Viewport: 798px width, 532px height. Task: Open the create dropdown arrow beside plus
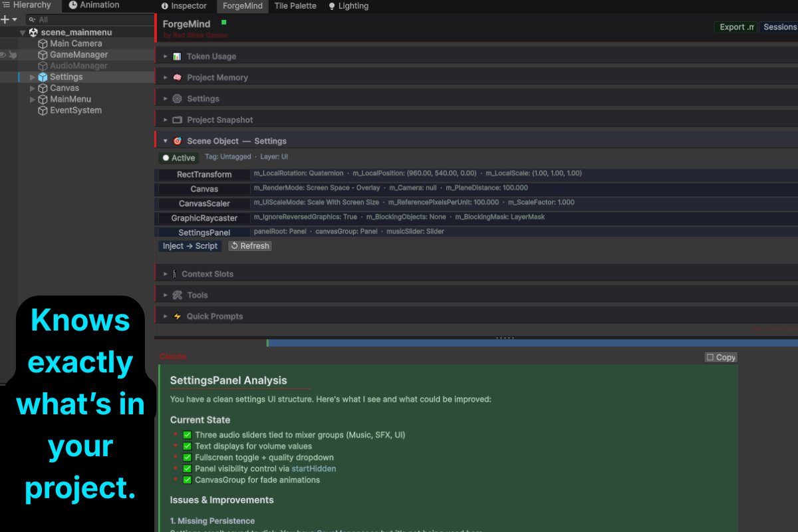[x=14, y=21]
